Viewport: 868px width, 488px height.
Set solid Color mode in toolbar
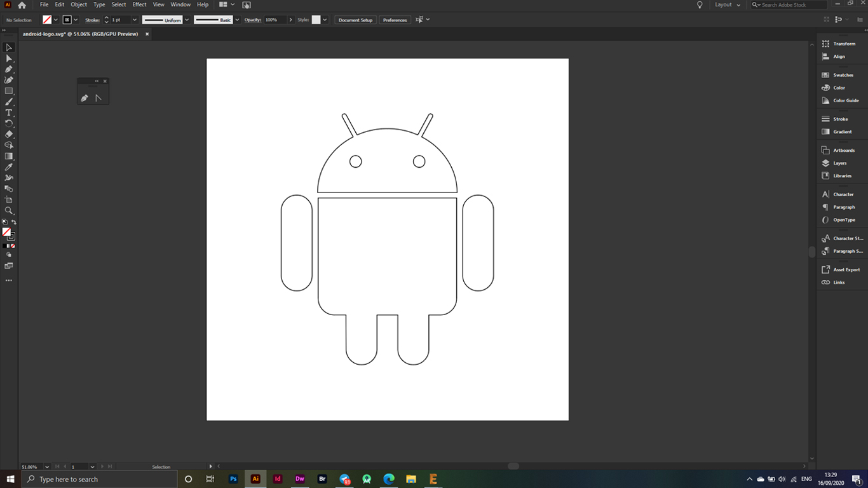pos(4,246)
